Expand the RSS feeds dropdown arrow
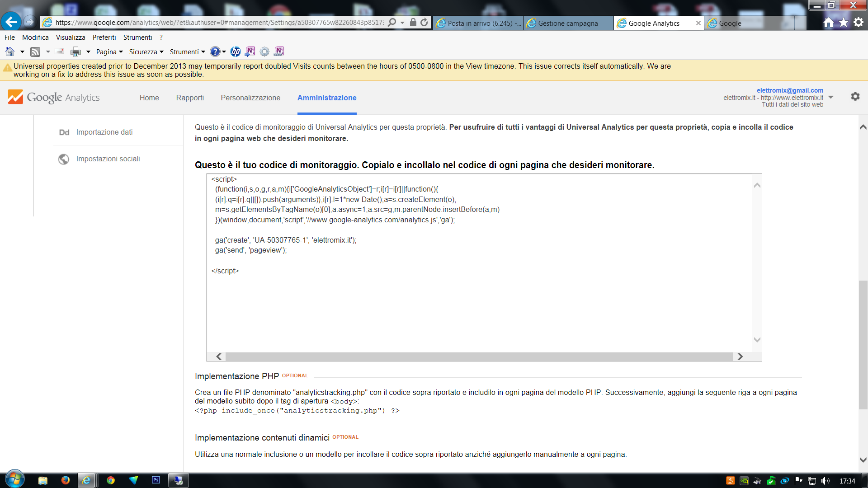This screenshot has height=488, width=868. tap(48, 52)
